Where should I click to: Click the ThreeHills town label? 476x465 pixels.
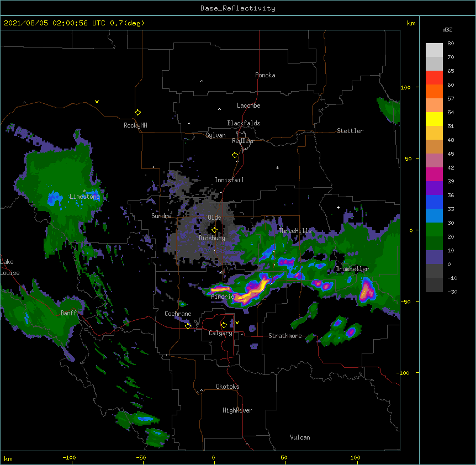pyautogui.click(x=295, y=231)
